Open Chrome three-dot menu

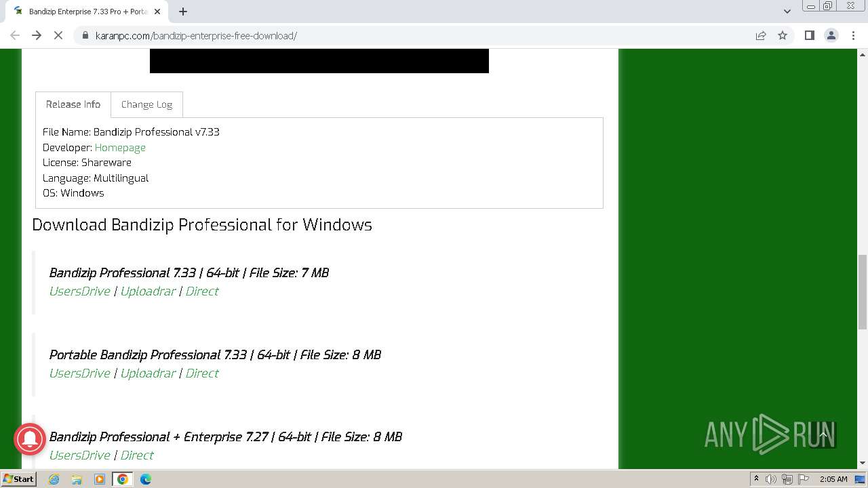853,35
